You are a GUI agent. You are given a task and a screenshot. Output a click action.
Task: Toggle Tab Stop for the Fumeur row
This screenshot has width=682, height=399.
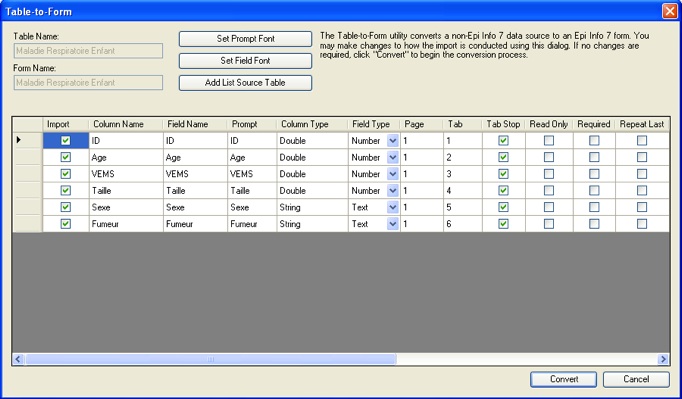pos(503,224)
